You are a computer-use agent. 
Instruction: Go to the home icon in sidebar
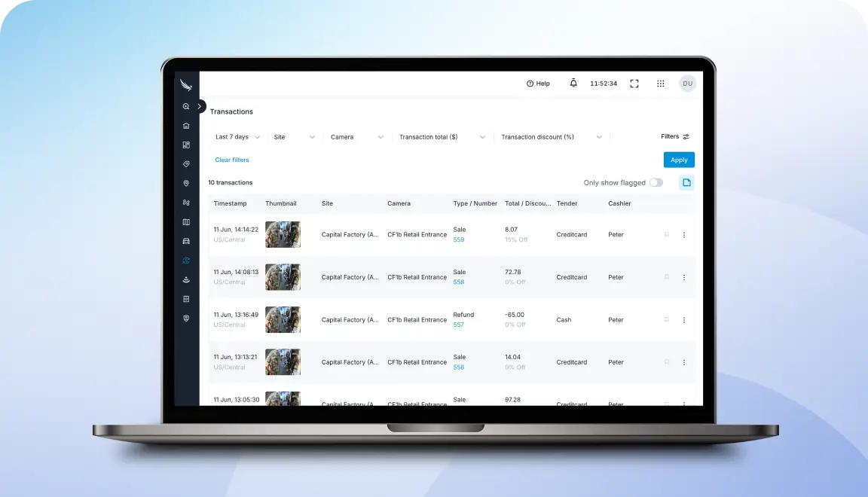coord(186,126)
